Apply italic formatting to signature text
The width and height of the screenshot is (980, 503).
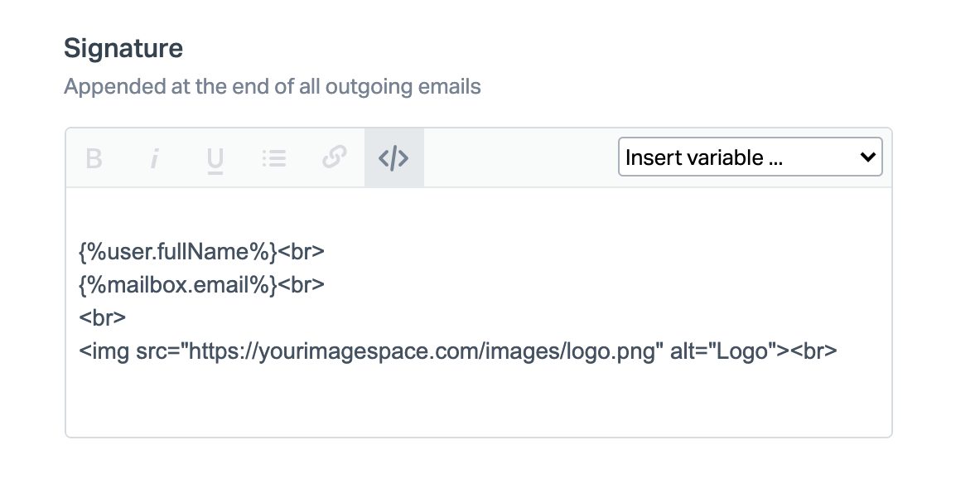pyautogui.click(x=154, y=157)
